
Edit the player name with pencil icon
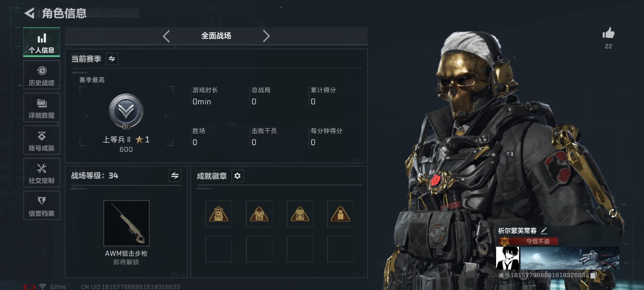click(544, 231)
